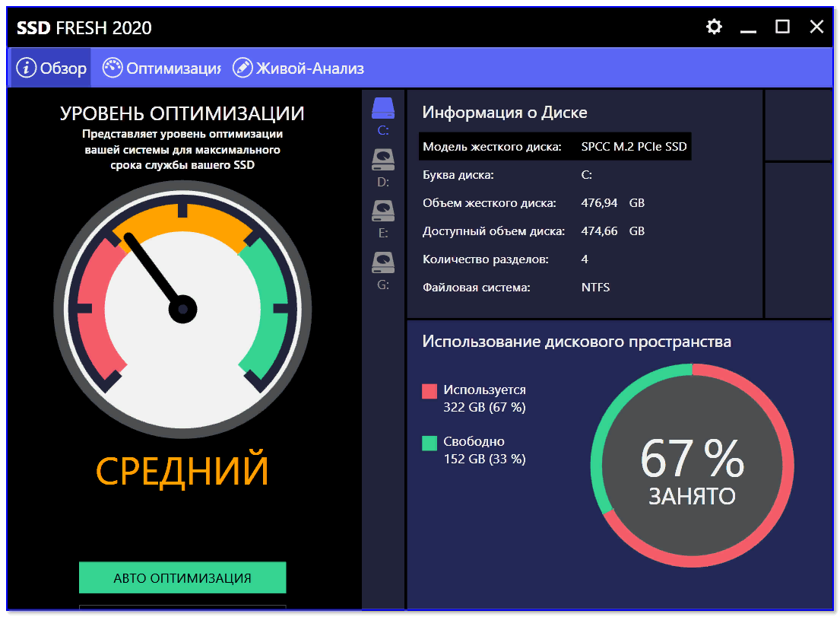Click the АВТО ОПТИМИЗАЦИЯ button
This screenshot has height=617, width=840.
(x=182, y=578)
